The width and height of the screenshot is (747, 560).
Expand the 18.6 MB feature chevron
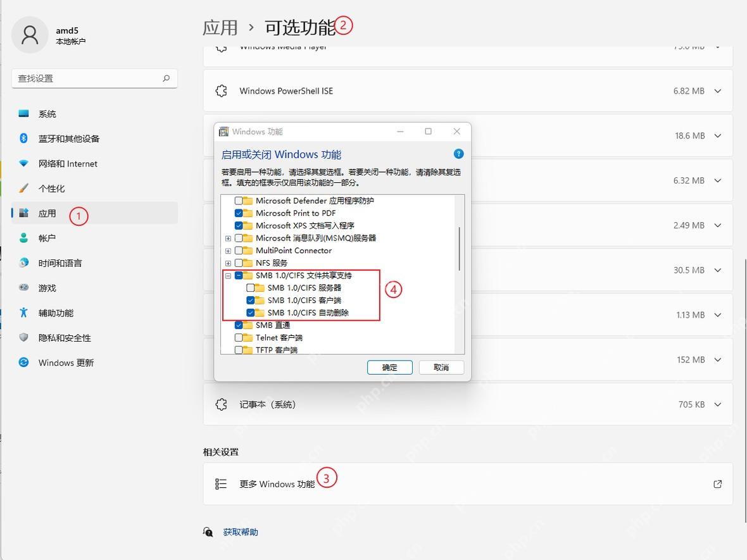click(717, 135)
